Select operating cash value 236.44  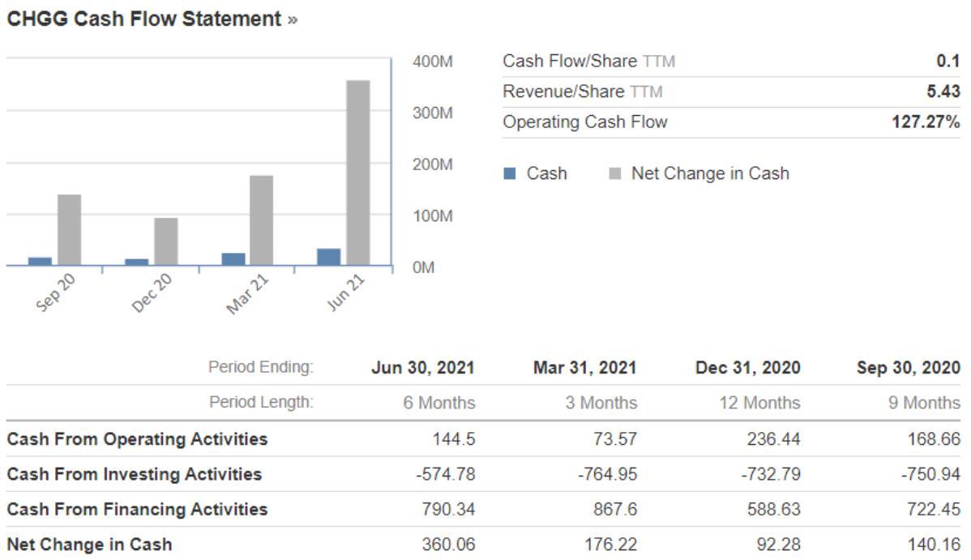click(x=773, y=439)
